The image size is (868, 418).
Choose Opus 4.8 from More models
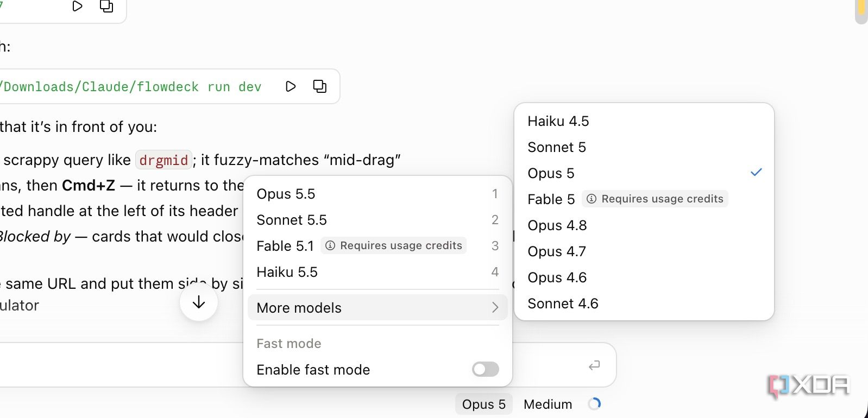644,225
